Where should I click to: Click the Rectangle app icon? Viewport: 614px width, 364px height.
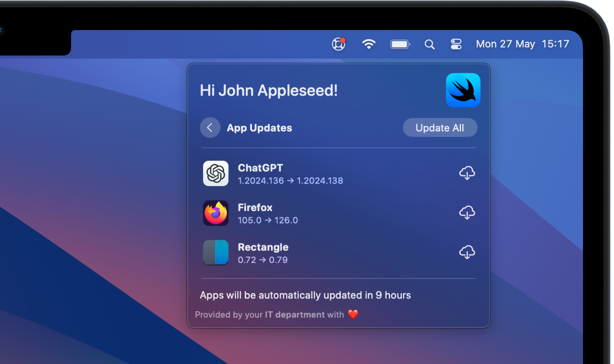(215, 253)
